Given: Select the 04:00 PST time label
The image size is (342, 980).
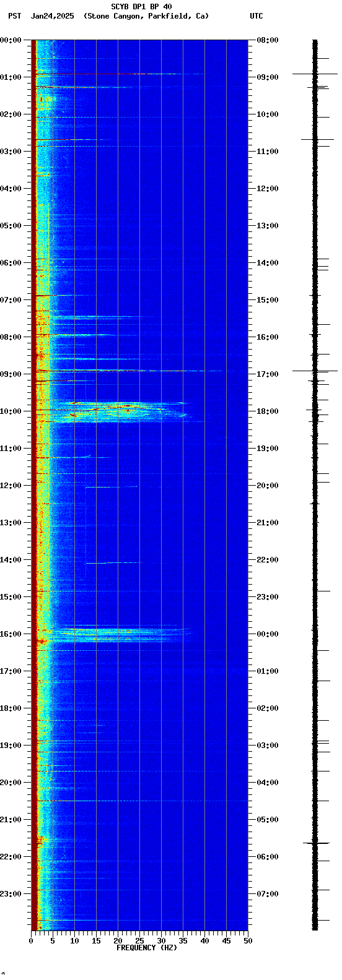Looking at the screenshot, I should pyautogui.click(x=11, y=189).
